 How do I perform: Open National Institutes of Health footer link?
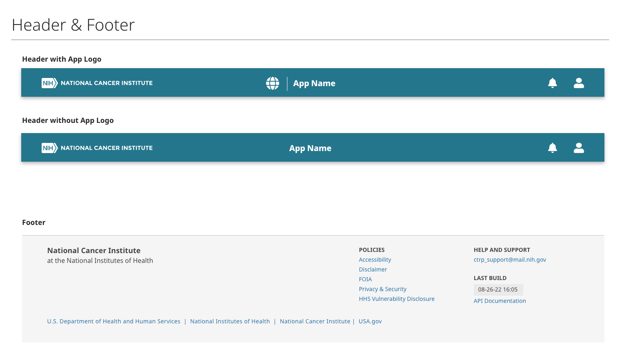[230, 321]
